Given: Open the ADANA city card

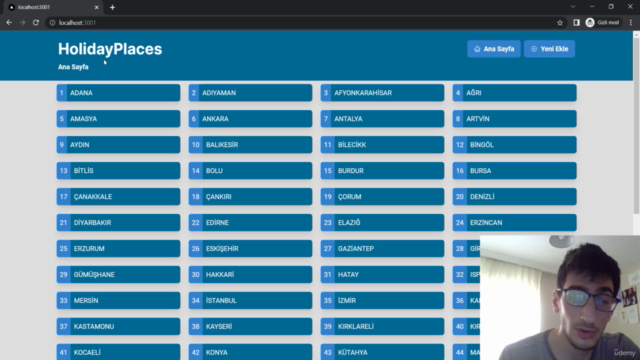Looking at the screenshot, I should point(118,93).
